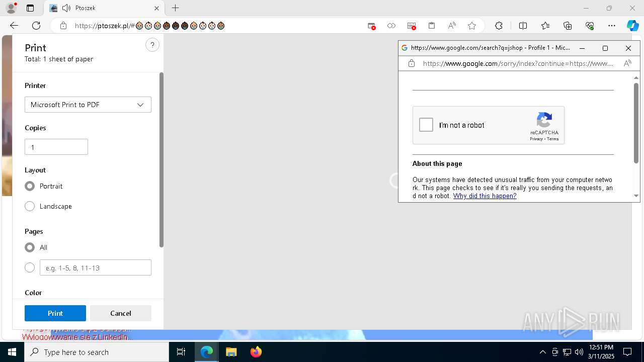The height and width of the screenshot is (362, 644).
Task: View site information lock icon
Action: click(x=63, y=26)
